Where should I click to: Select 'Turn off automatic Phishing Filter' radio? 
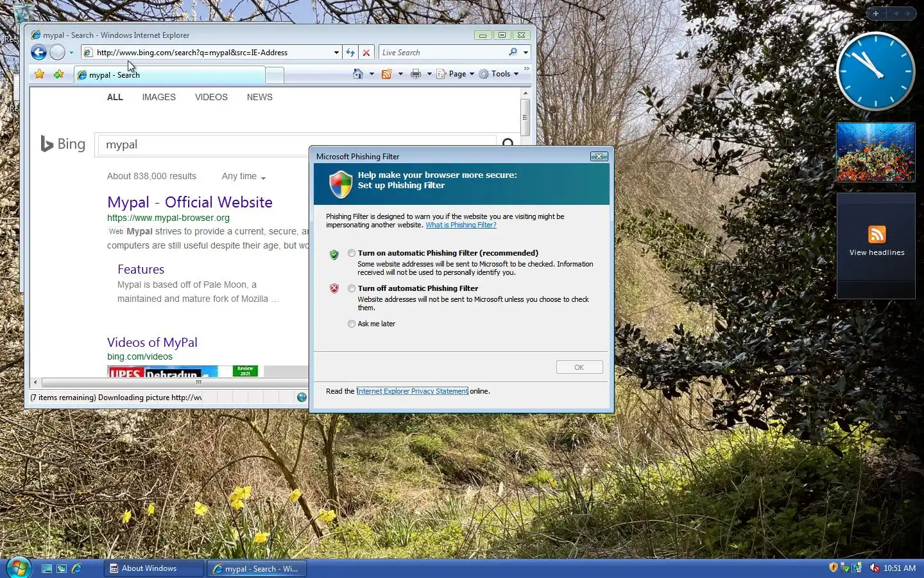tap(351, 288)
